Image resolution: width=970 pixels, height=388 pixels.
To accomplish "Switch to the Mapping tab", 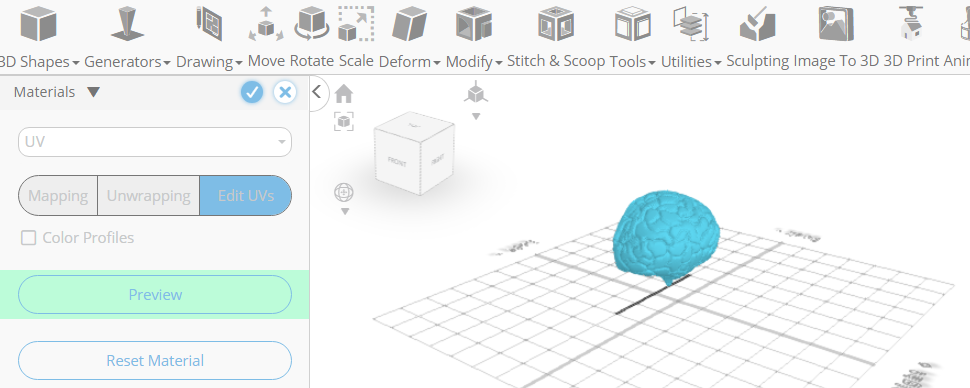I will point(58,196).
